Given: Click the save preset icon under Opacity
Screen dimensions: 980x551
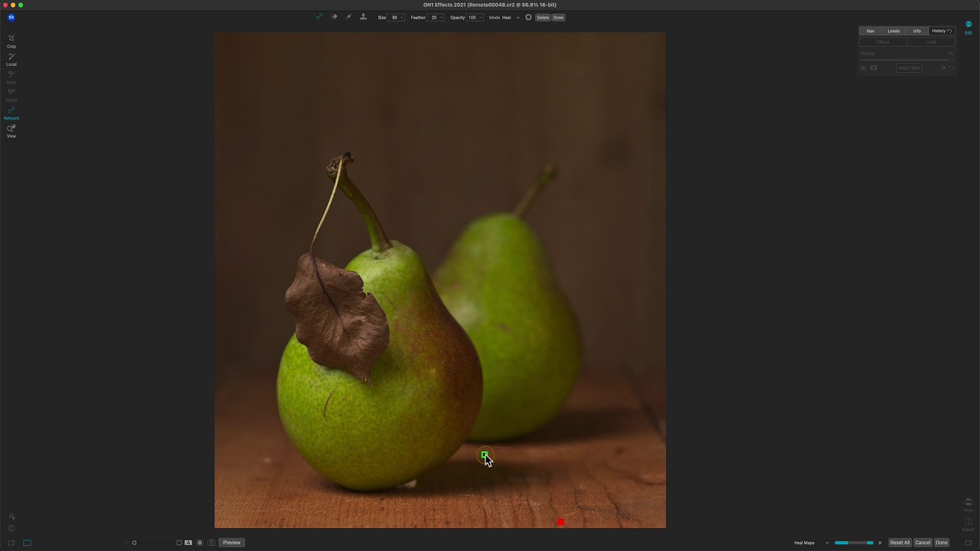Looking at the screenshot, I should point(864,67).
